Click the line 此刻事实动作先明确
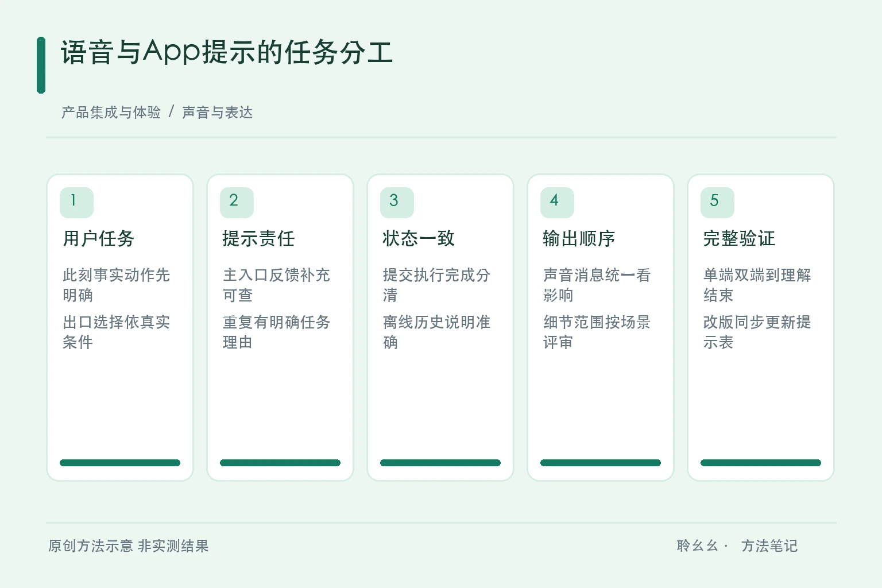This screenshot has width=882, height=588. click(117, 285)
